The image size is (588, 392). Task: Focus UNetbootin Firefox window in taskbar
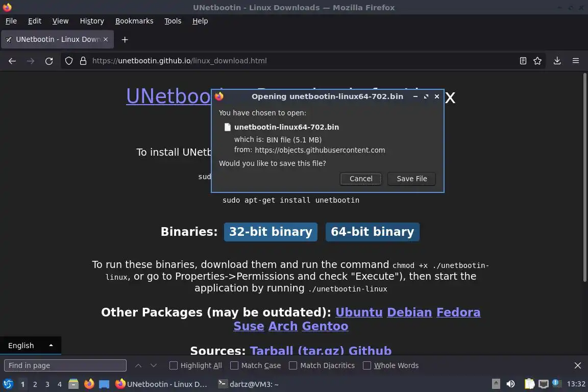(162, 384)
